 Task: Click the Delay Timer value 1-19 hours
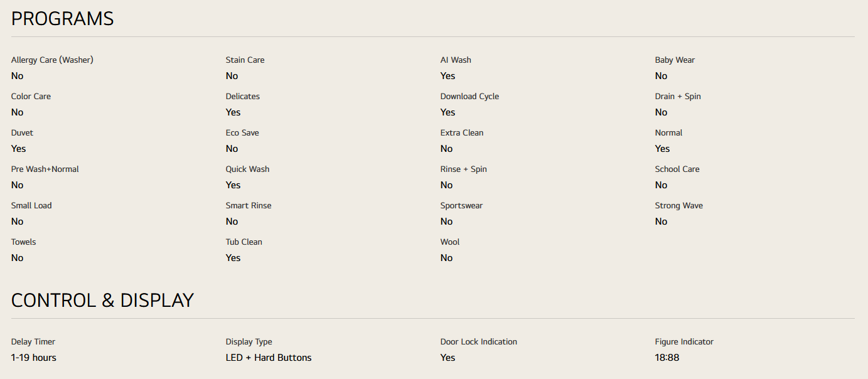pos(34,358)
